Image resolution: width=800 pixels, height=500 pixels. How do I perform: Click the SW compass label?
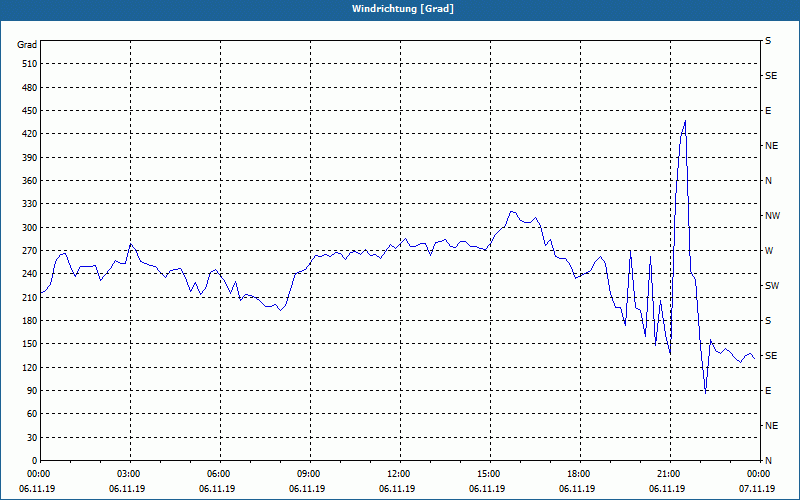[772, 286]
